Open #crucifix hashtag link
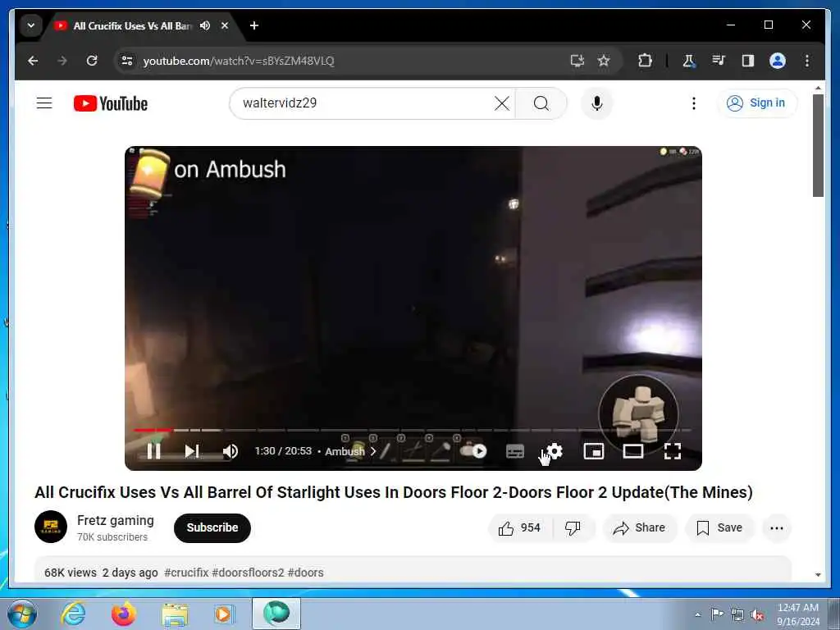The image size is (840, 630). 186,572
